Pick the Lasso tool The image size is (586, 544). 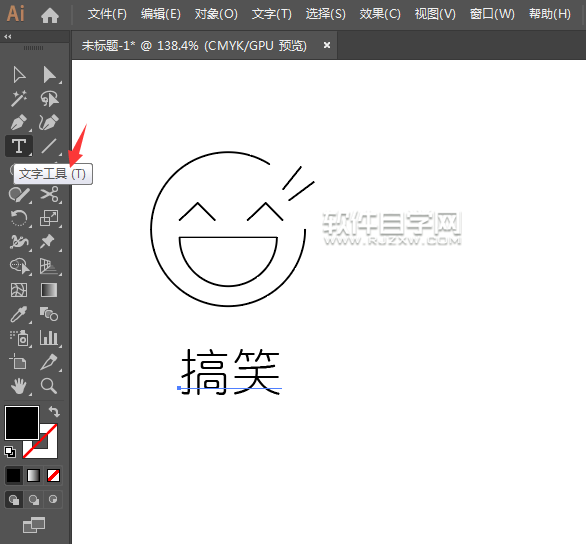[49, 99]
